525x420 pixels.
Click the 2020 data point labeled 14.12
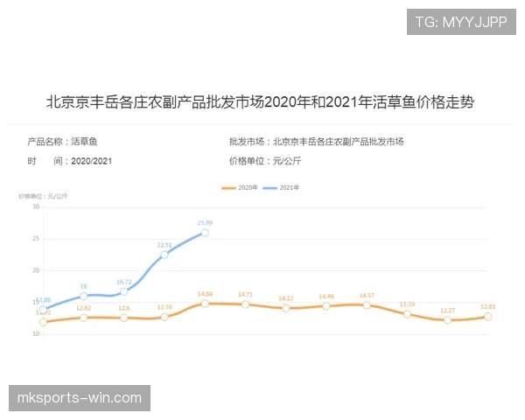(x=285, y=308)
